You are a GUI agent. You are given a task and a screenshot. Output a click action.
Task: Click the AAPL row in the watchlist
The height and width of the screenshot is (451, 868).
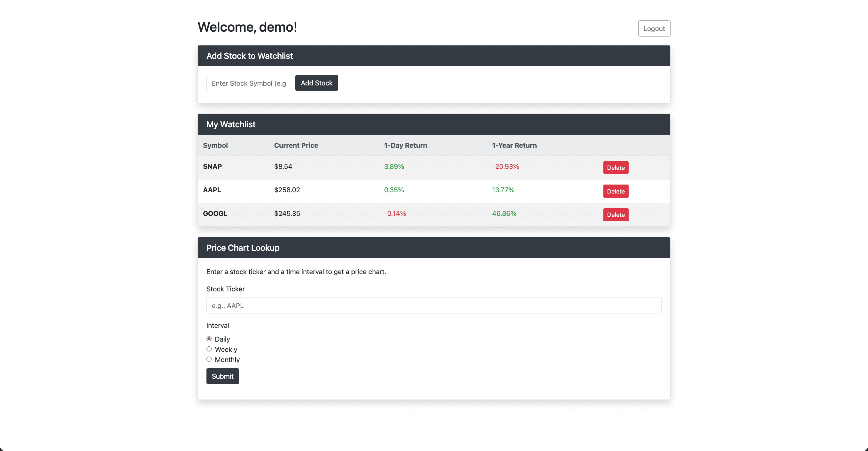click(212, 190)
